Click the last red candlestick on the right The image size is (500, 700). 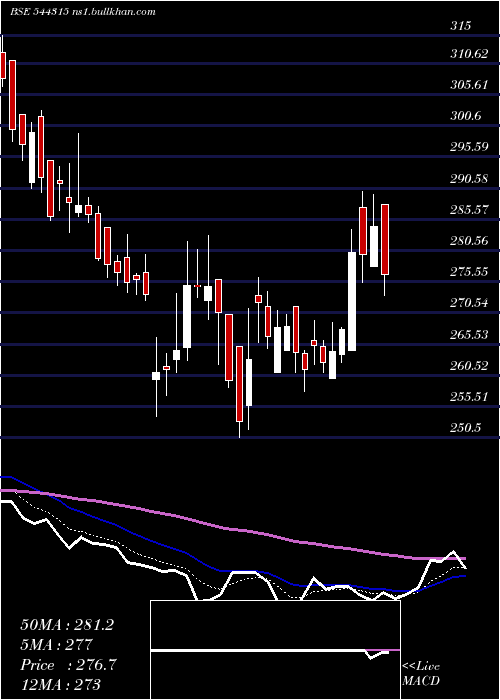pyautogui.click(x=385, y=239)
